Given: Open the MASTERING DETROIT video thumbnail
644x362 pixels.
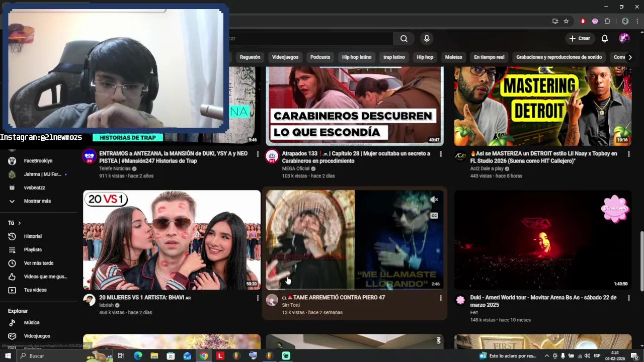Looking at the screenshot, I should pyautogui.click(x=542, y=106).
